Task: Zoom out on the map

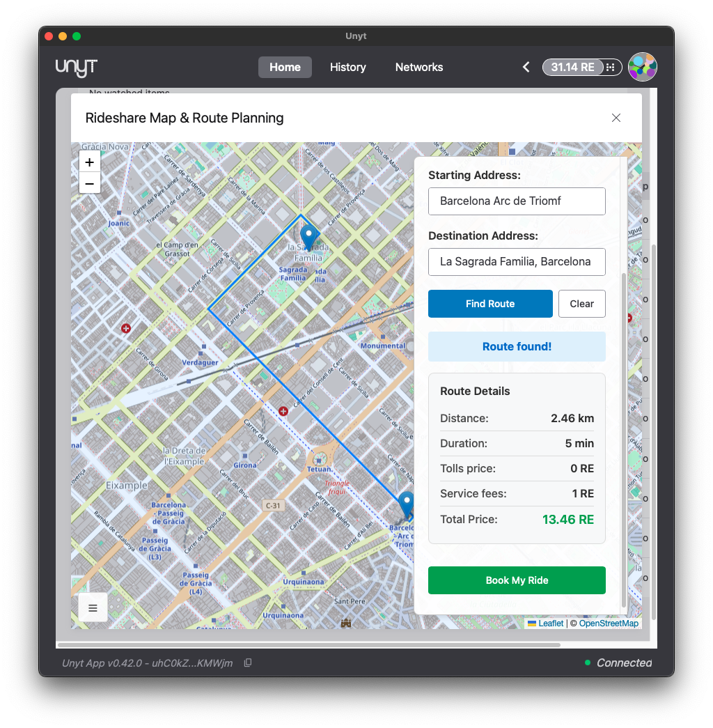Action: click(89, 183)
